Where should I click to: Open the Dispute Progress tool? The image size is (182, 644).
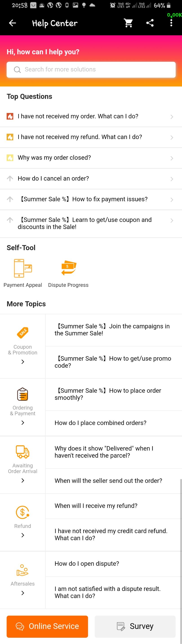(68, 273)
